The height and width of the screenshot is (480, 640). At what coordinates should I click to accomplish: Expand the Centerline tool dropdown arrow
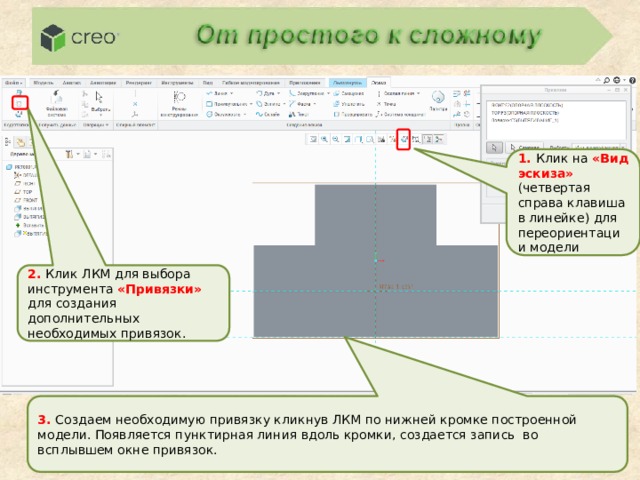coord(418,93)
